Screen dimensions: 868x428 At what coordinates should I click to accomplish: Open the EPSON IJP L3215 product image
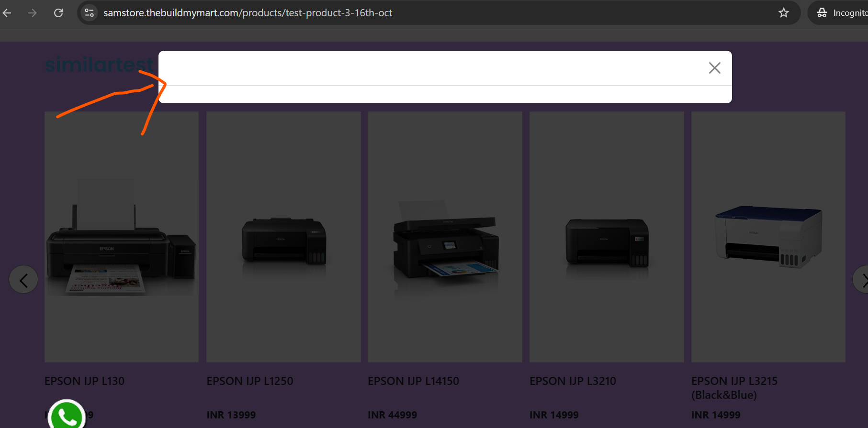point(768,237)
